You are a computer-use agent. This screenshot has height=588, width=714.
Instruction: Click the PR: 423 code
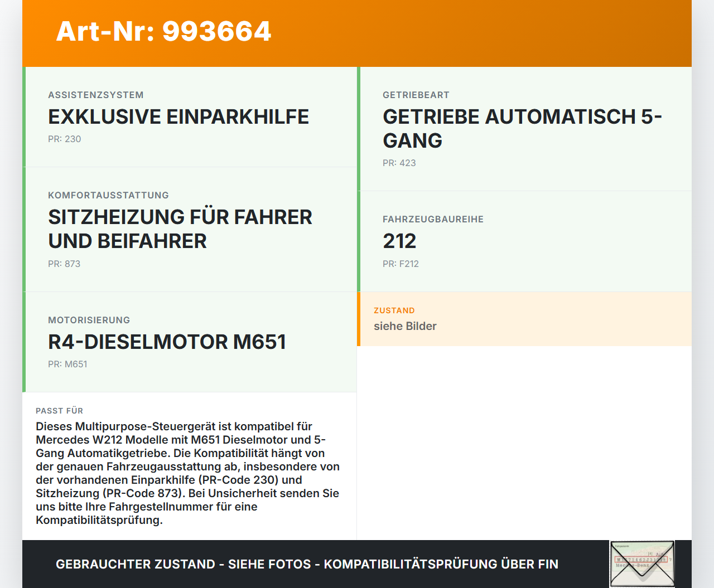coord(399,163)
